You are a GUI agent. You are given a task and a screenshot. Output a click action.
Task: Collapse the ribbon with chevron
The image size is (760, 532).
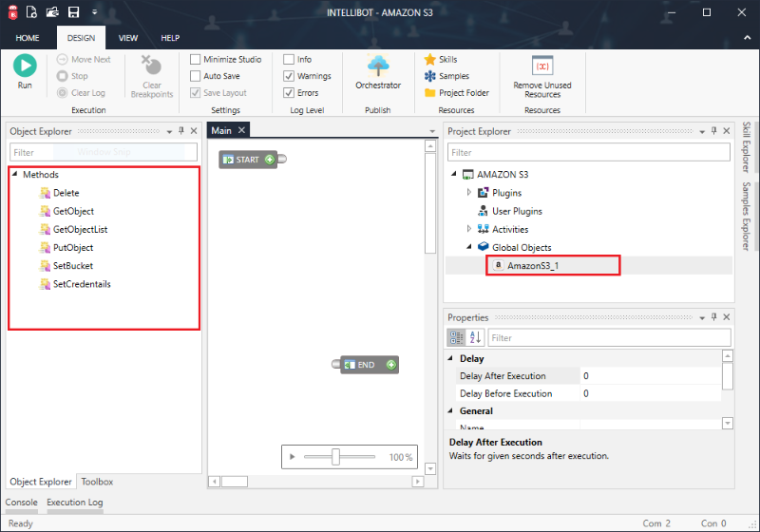pos(747,38)
